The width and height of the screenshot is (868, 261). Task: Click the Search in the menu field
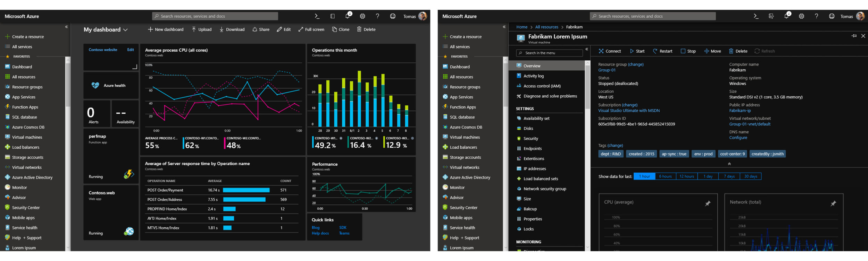tap(549, 53)
